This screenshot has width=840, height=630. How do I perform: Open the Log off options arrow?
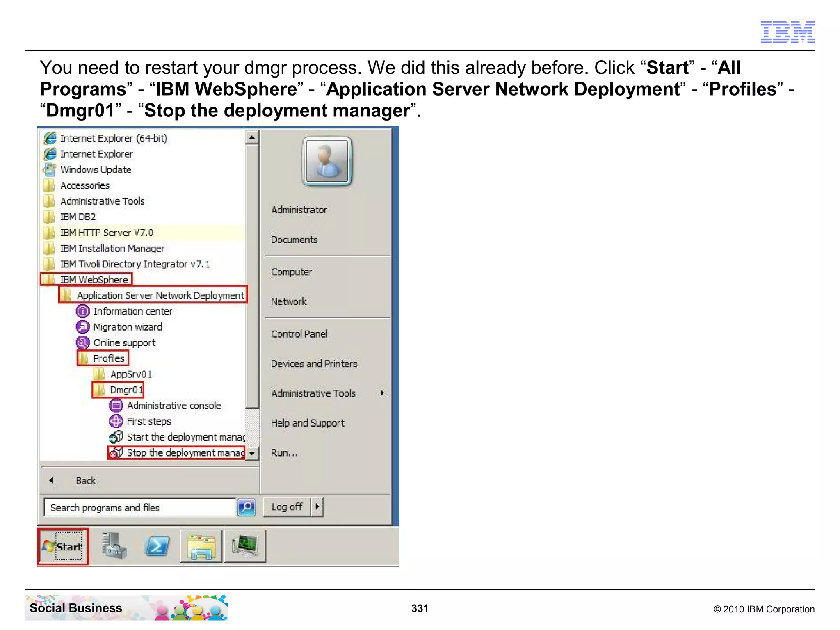pos(317,507)
